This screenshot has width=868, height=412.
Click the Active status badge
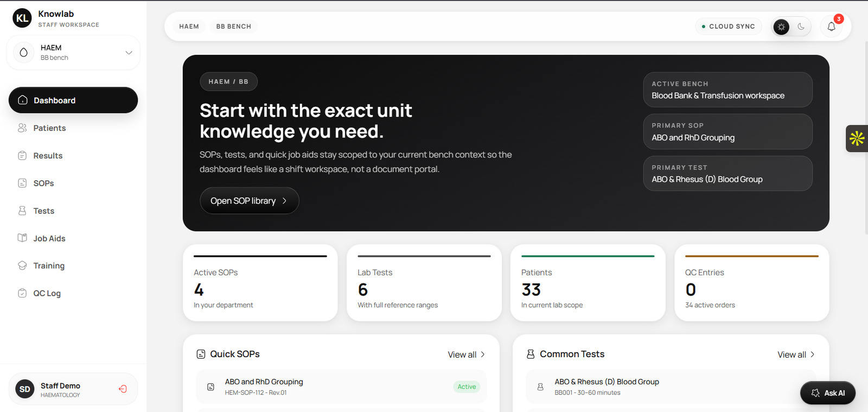coord(467,387)
